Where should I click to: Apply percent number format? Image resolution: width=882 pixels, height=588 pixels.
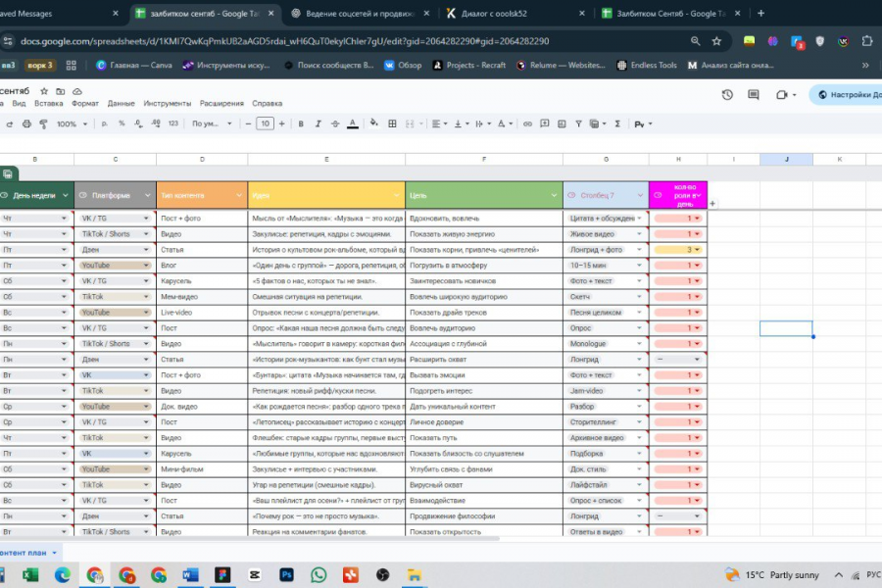click(122, 123)
